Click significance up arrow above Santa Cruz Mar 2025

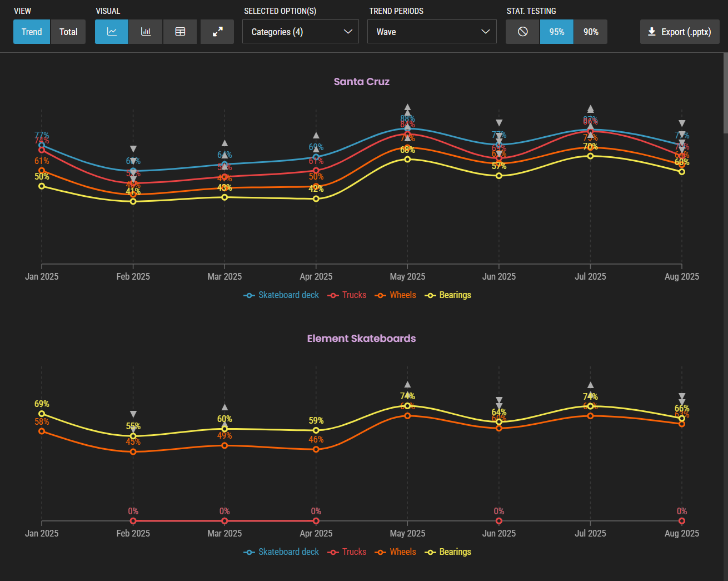click(x=225, y=143)
